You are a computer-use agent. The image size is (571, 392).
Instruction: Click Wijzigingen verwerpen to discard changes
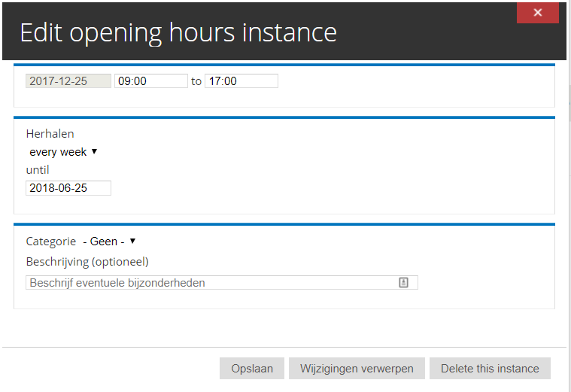(x=357, y=369)
